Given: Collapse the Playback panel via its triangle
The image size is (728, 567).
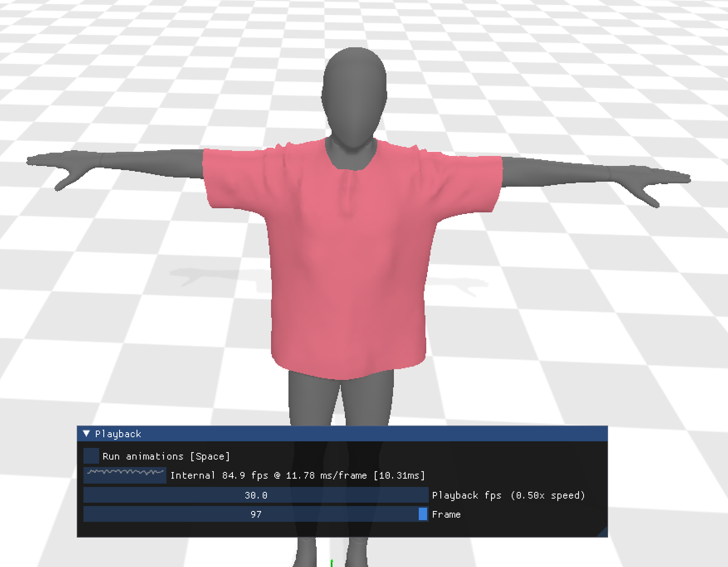Looking at the screenshot, I should [87, 434].
